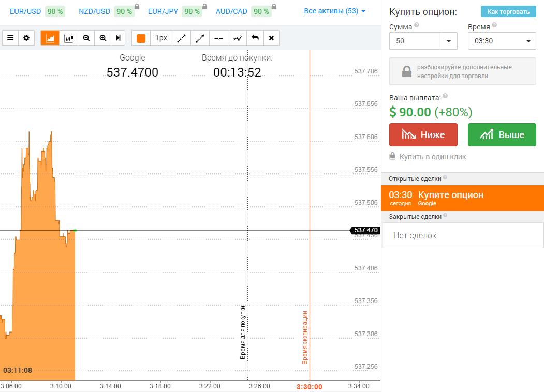
Task: Select the freehand curve drawing tool
Action: pyautogui.click(x=237, y=38)
